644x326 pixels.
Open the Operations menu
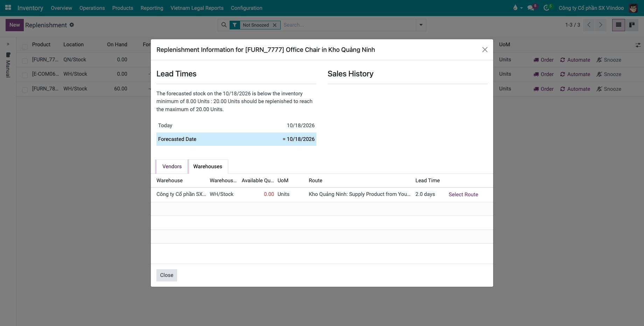92,8
